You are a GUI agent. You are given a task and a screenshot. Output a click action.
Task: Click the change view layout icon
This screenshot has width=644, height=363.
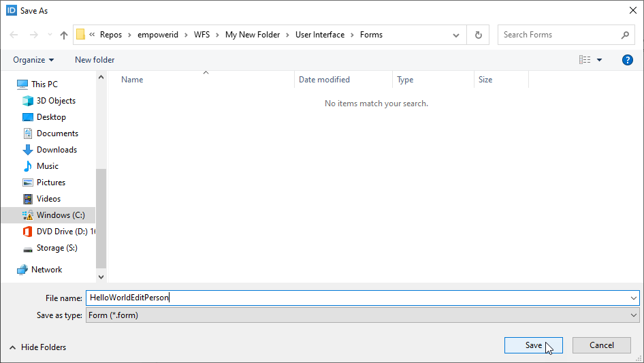(585, 60)
